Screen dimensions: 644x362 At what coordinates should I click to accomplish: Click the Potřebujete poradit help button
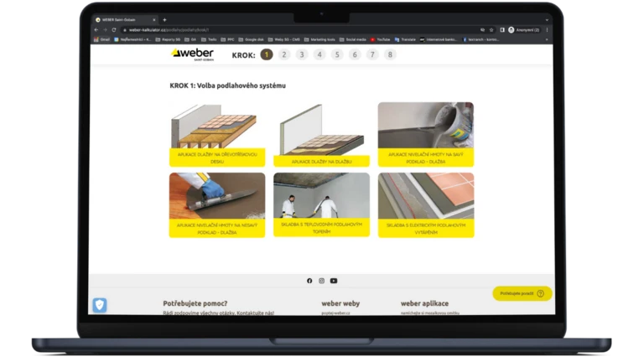(522, 293)
